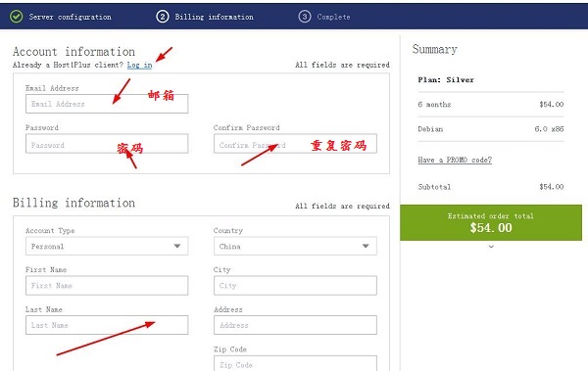Click the step 2 circle icon

coord(163,17)
